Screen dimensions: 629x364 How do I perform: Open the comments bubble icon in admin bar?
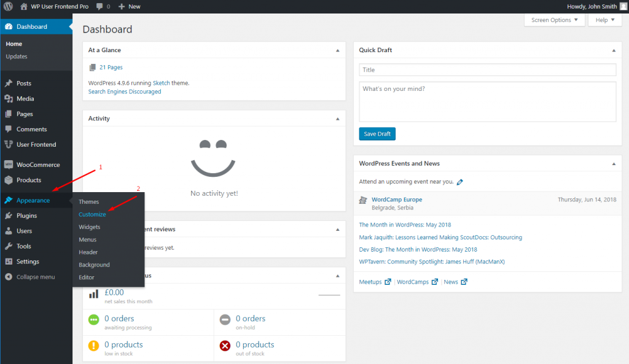click(x=98, y=6)
